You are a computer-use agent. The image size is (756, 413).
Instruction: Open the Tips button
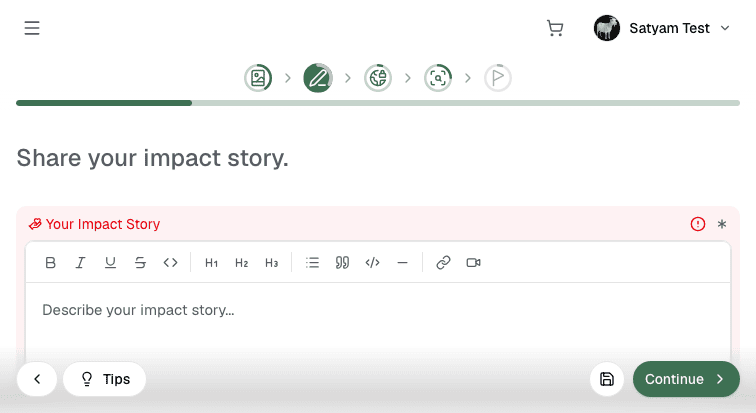105,379
